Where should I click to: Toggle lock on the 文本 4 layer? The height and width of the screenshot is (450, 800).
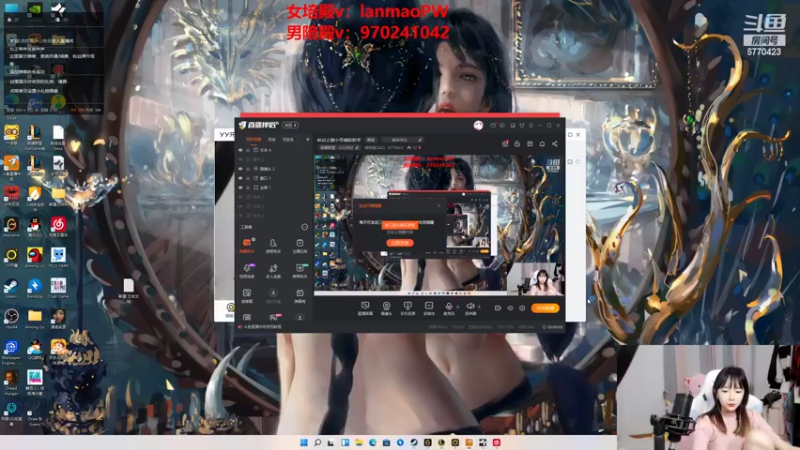[x=248, y=151]
